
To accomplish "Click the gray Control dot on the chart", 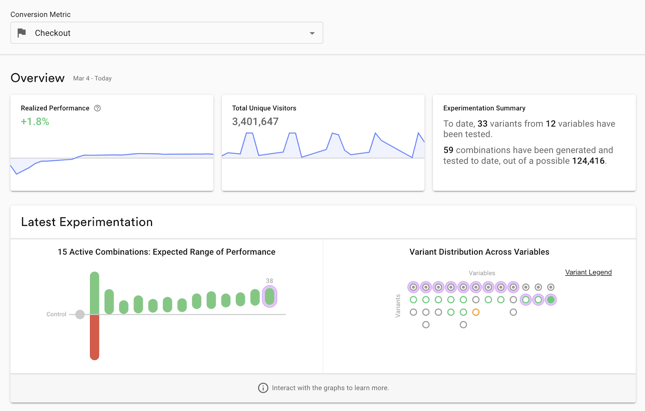I will point(80,314).
